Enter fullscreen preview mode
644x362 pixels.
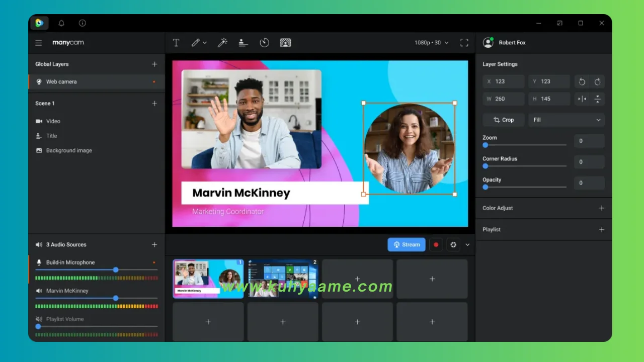pyautogui.click(x=464, y=43)
